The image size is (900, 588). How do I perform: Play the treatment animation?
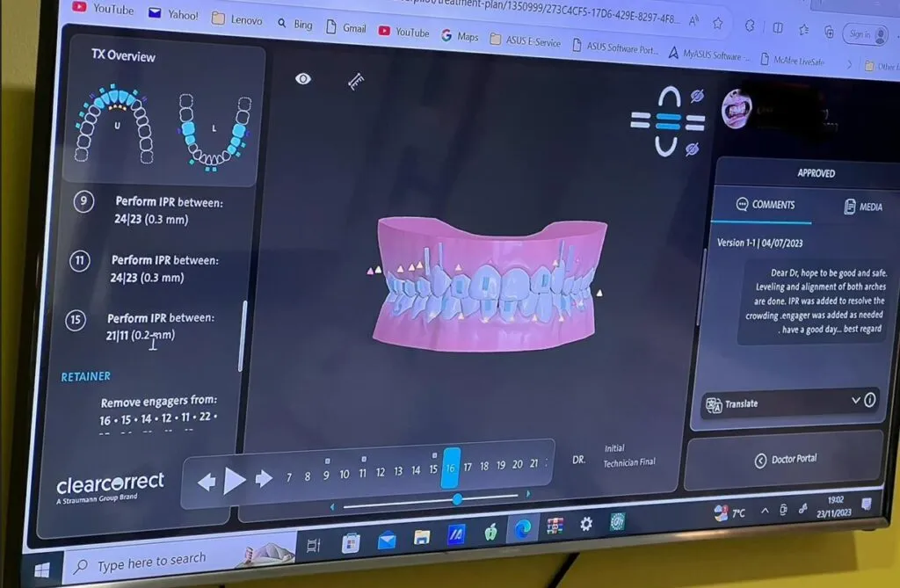click(234, 480)
